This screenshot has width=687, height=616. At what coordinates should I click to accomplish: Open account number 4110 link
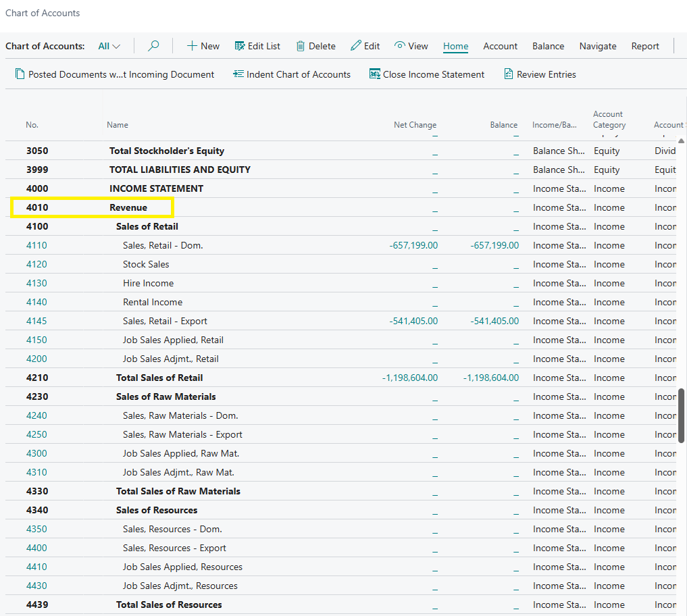36,245
